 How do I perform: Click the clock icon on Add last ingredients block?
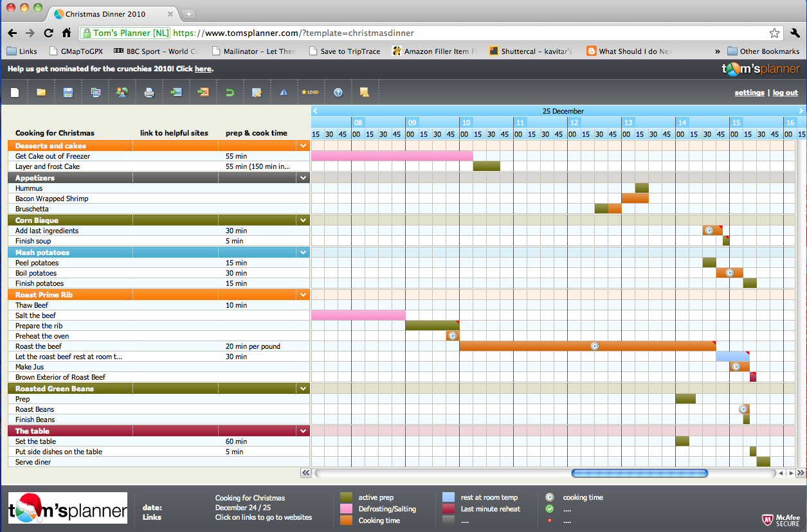pyautogui.click(x=709, y=230)
